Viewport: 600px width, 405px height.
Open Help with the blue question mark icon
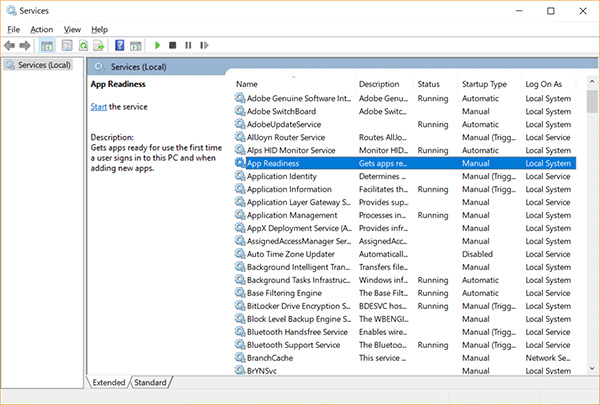tap(119, 45)
